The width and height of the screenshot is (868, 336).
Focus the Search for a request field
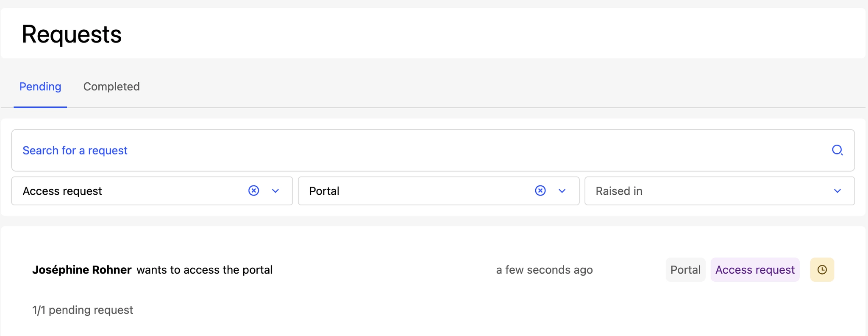433,150
